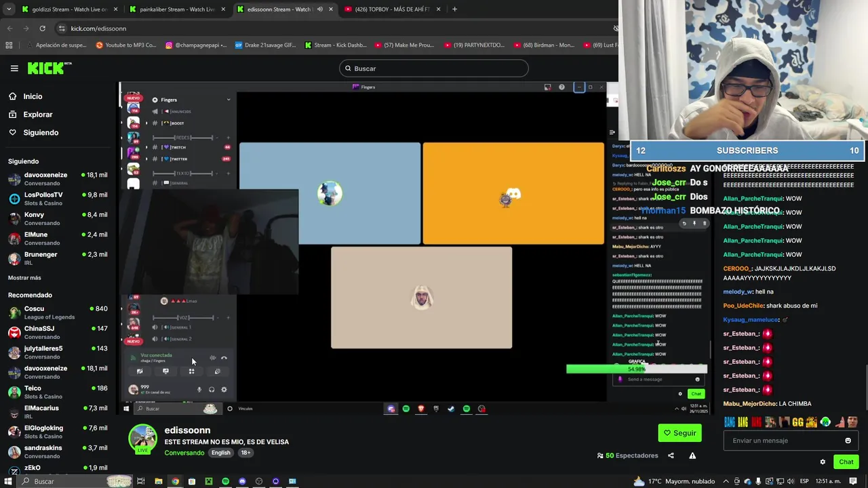The height and width of the screenshot is (488, 868).
Task: Open the emoji picker in chat input
Action: [x=848, y=441]
